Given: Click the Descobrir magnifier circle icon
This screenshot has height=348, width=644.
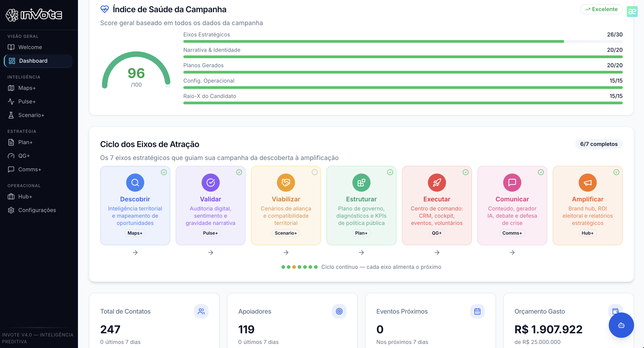Looking at the screenshot, I should click(135, 182).
